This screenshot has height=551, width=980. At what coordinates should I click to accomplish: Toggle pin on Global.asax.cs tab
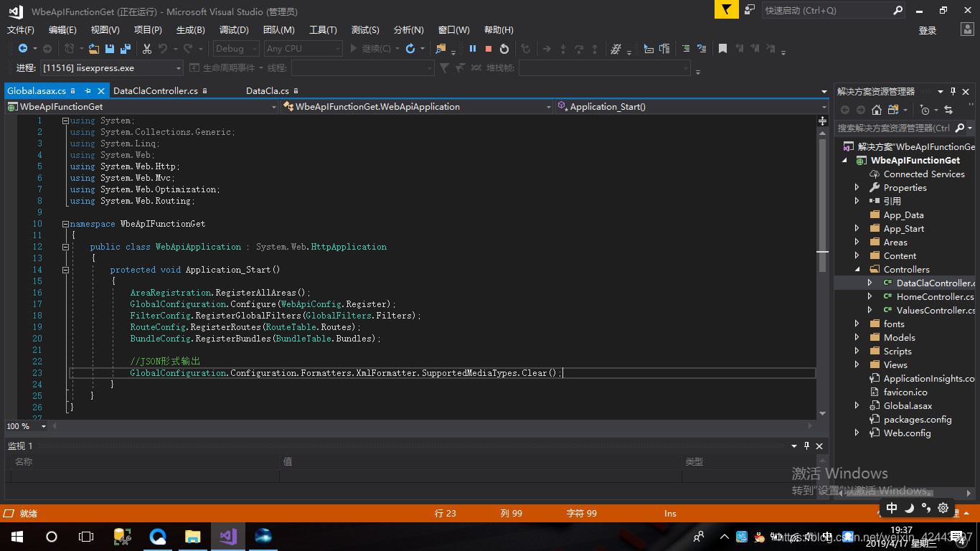tap(88, 91)
